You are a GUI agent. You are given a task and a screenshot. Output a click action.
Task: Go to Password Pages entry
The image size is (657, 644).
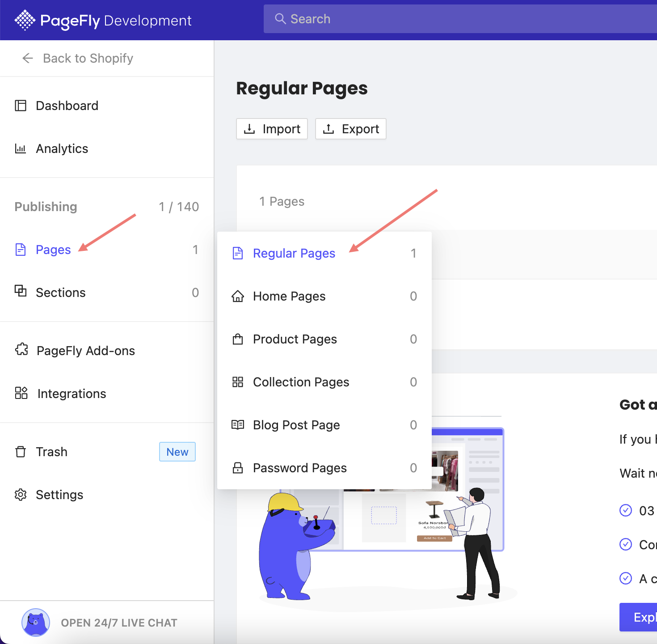(x=299, y=468)
